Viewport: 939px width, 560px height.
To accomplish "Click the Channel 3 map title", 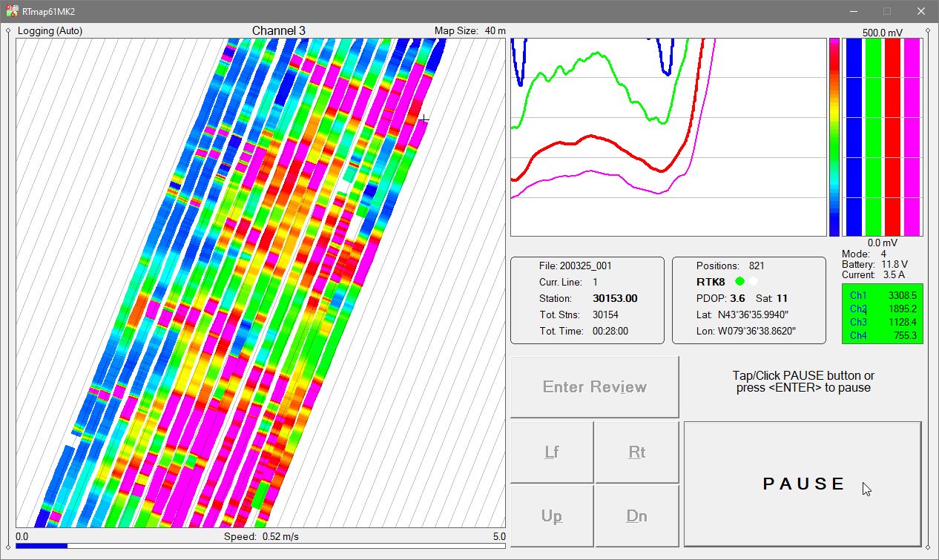I will 278,30.
